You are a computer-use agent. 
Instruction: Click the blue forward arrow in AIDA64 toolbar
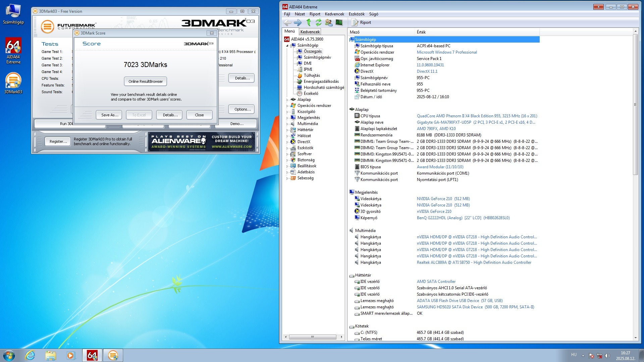[x=298, y=22]
